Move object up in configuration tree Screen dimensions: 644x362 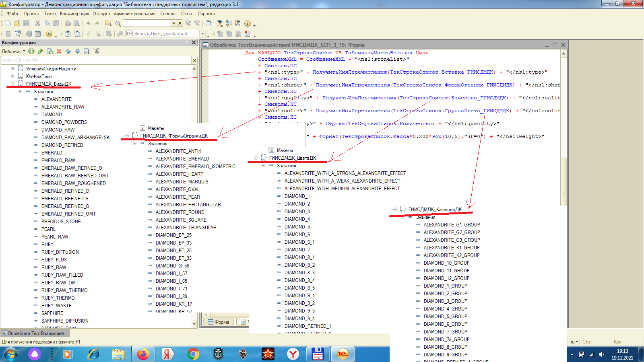point(68,51)
